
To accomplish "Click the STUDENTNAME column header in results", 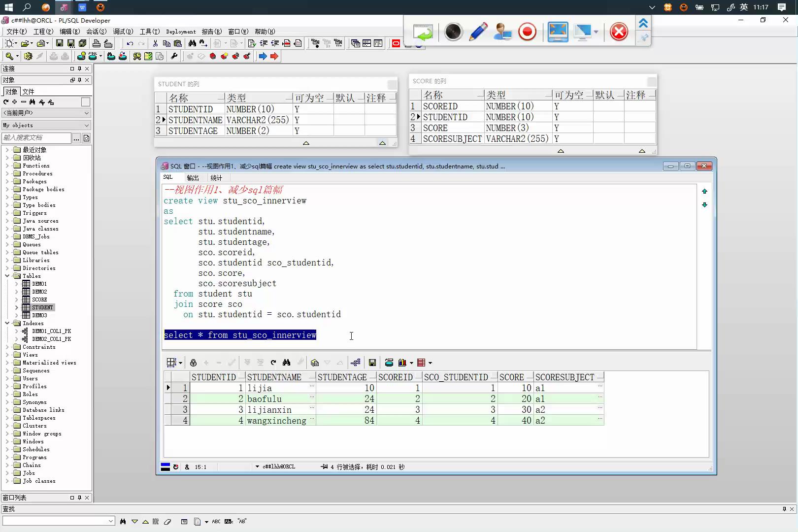I will click(x=281, y=377).
